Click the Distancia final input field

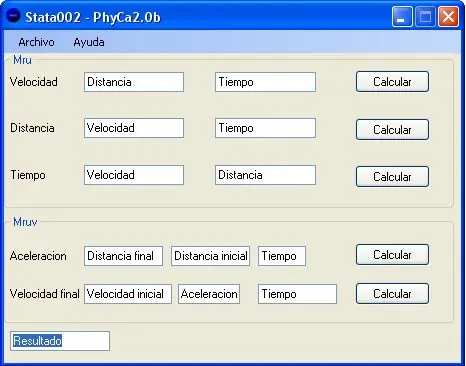point(123,256)
